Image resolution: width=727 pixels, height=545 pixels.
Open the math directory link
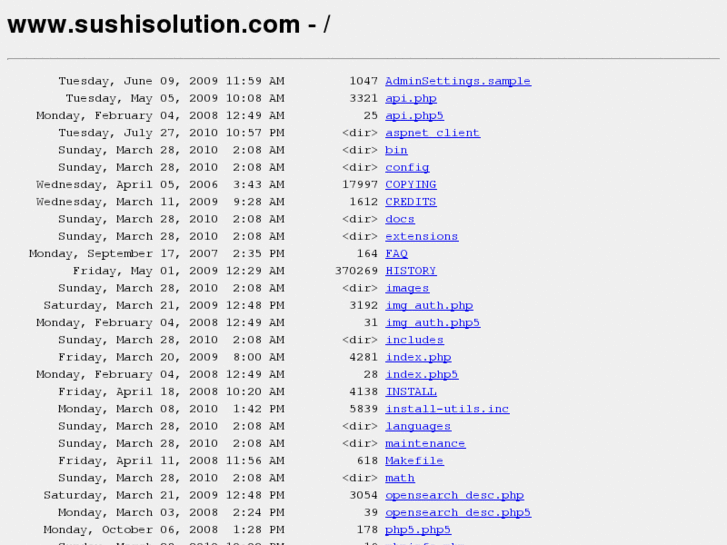tap(400, 478)
